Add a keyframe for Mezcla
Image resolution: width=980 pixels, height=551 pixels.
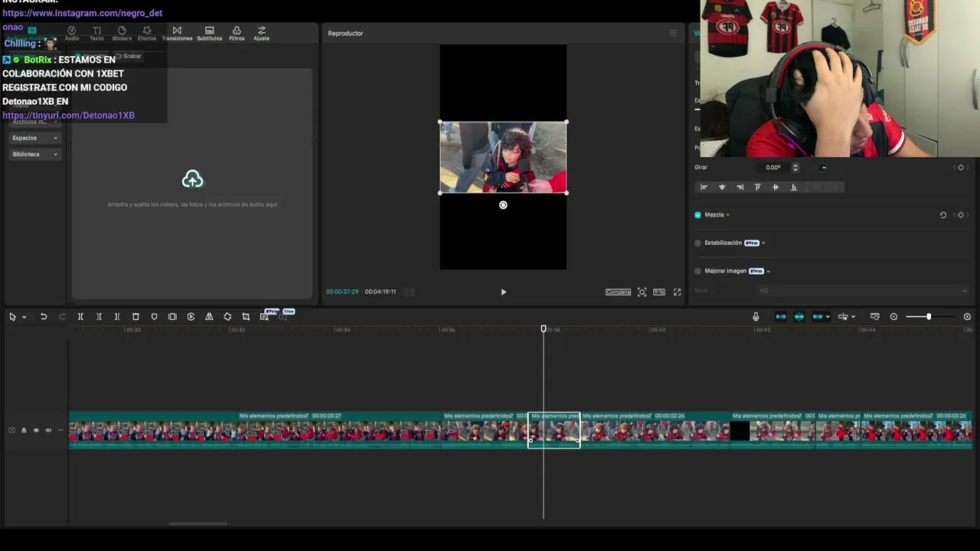pyautogui.click(x=961, y=215)
